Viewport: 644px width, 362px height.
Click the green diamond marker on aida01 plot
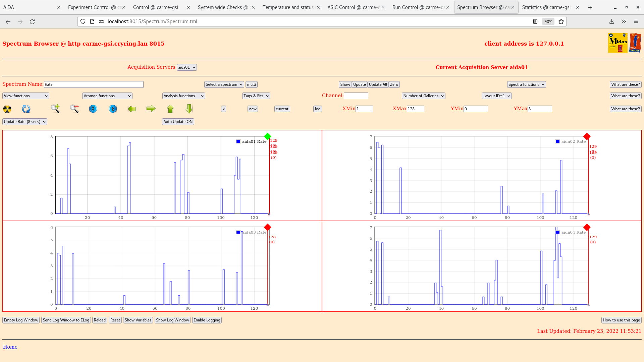267,136
